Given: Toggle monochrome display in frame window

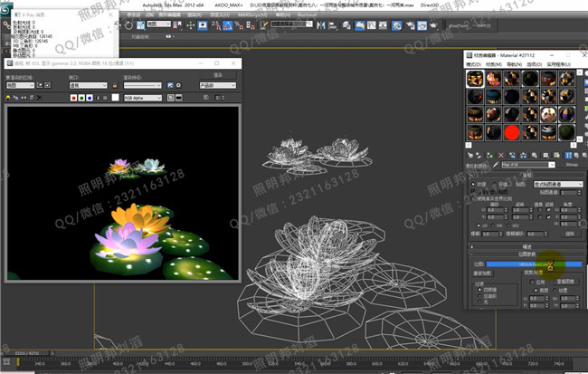Looking at the screenshot, I should 105,98.
